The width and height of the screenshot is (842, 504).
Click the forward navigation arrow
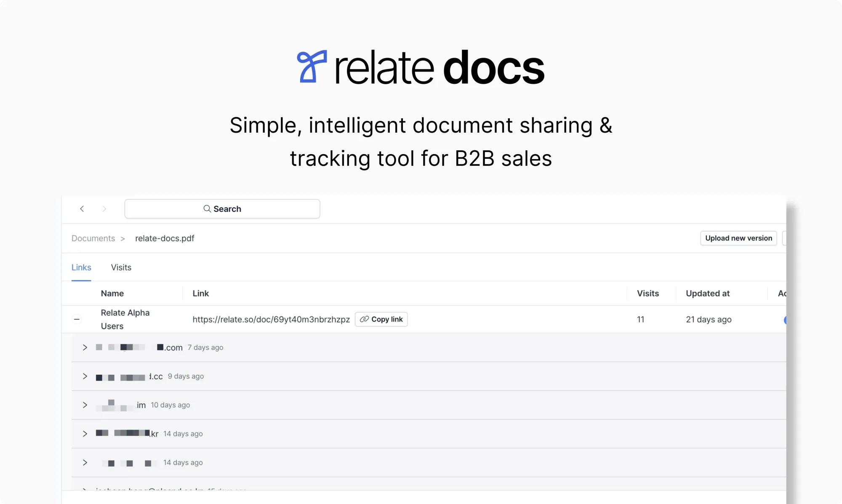(105, 209)
